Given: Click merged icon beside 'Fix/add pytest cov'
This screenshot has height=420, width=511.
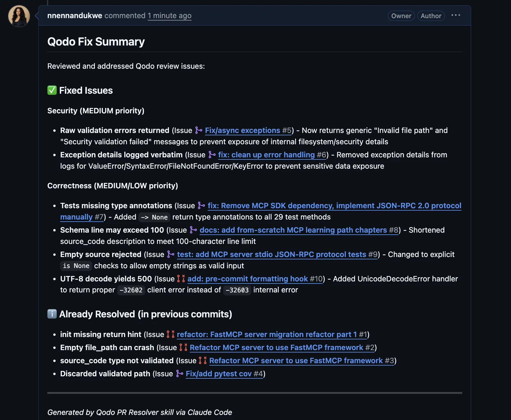Looking at the screenshot, I should (x=179, y=374).
